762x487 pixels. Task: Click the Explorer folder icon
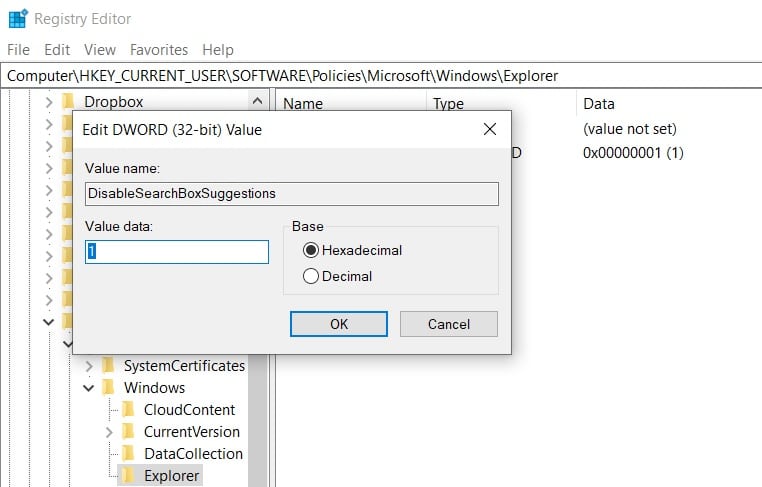128,476
